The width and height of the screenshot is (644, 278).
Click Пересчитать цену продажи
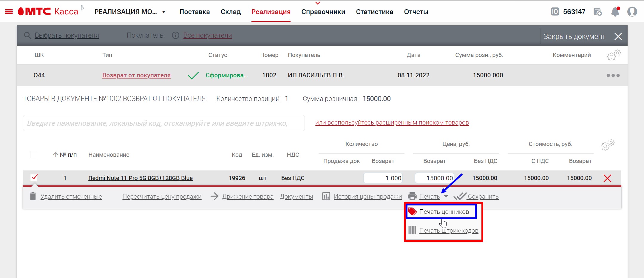162,196
